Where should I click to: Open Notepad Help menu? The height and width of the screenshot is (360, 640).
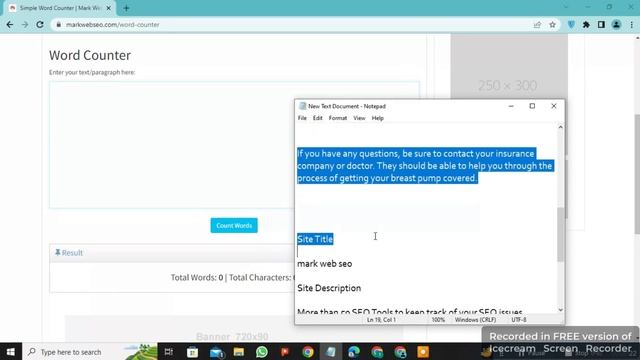(378, 118)
